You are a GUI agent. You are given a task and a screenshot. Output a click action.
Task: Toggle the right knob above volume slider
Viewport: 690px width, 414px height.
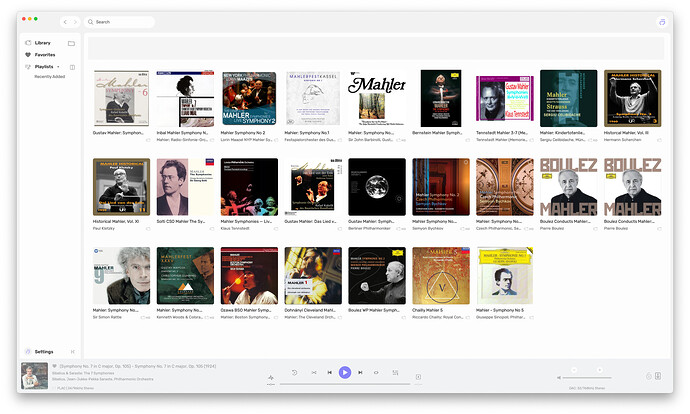click(x=599, y=370)
